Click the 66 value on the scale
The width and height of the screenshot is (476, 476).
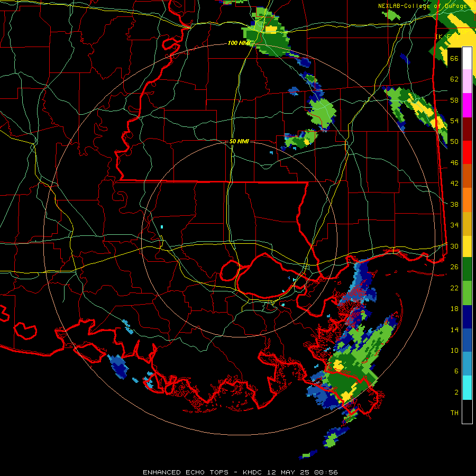[x=454, y=59]
